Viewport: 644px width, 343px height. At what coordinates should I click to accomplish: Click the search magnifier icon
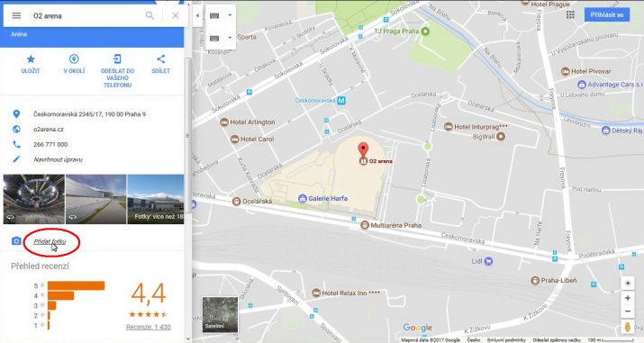[x=150, y=15]
